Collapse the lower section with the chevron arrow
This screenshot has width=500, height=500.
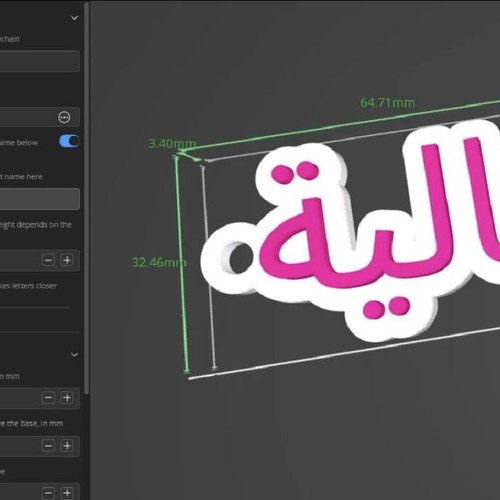click(x=74, y=355)
